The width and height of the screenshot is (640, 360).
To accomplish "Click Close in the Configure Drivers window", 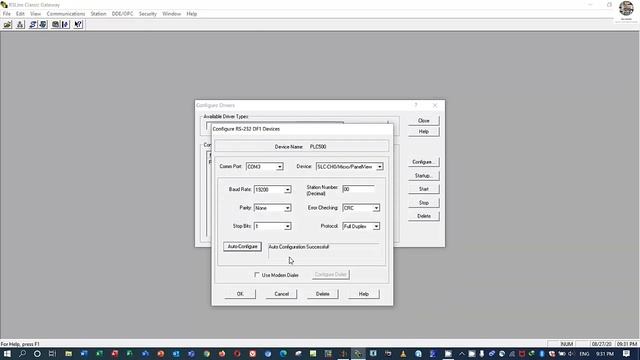I will click(x=424, y=121).
